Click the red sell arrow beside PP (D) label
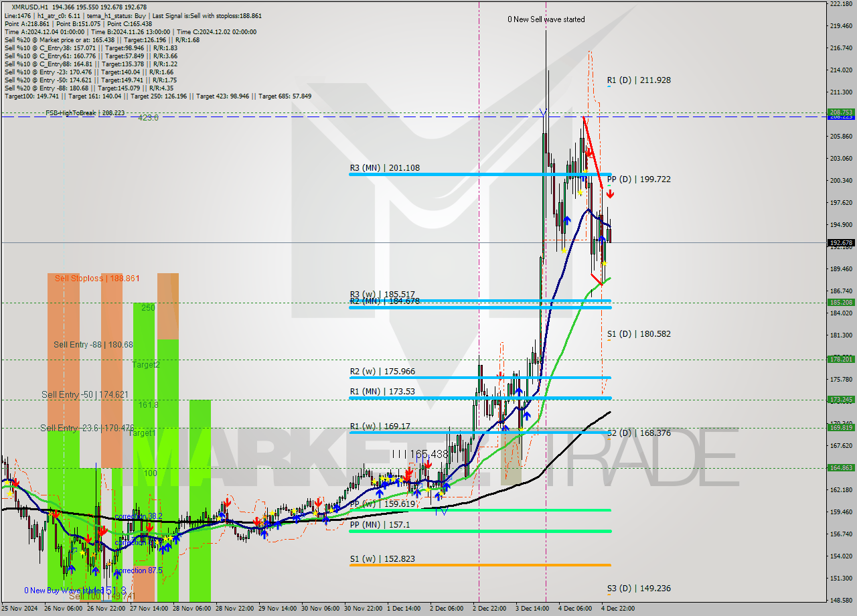 [x=610, y=194]
